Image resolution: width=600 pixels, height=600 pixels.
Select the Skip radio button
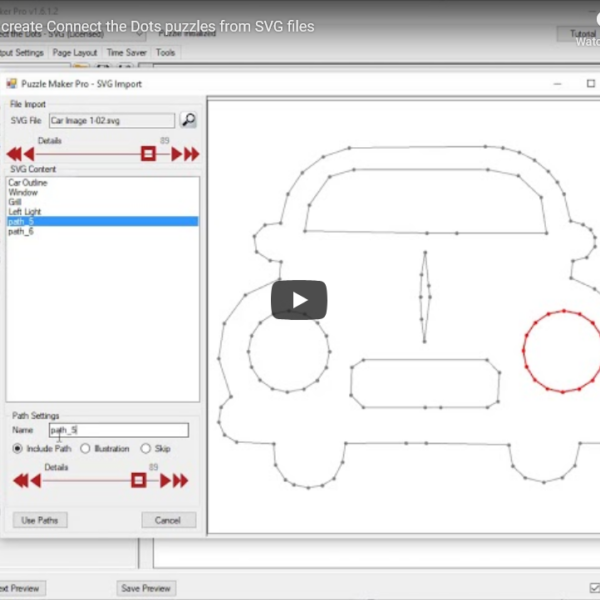pos(145,449)
